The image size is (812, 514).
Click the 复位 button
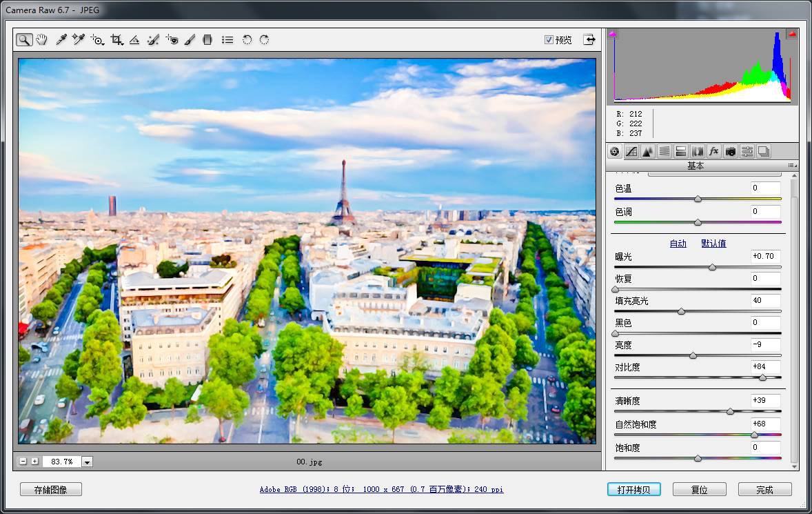click(x=700, y=490)
